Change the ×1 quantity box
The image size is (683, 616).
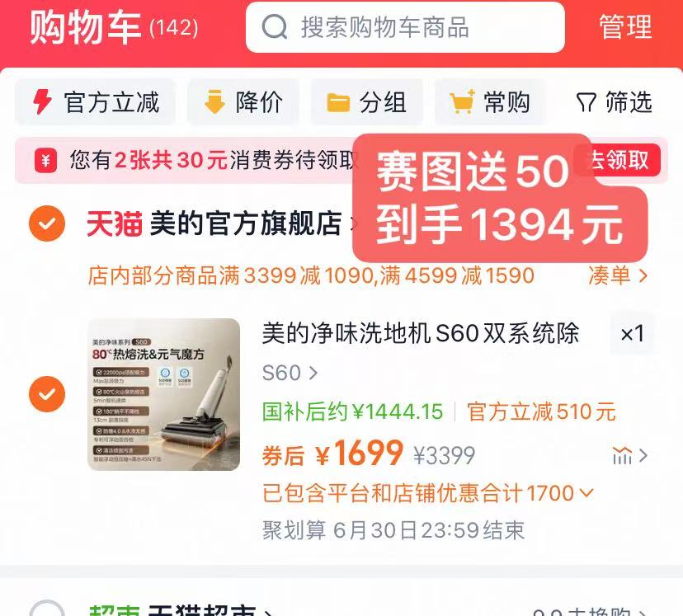632,334
